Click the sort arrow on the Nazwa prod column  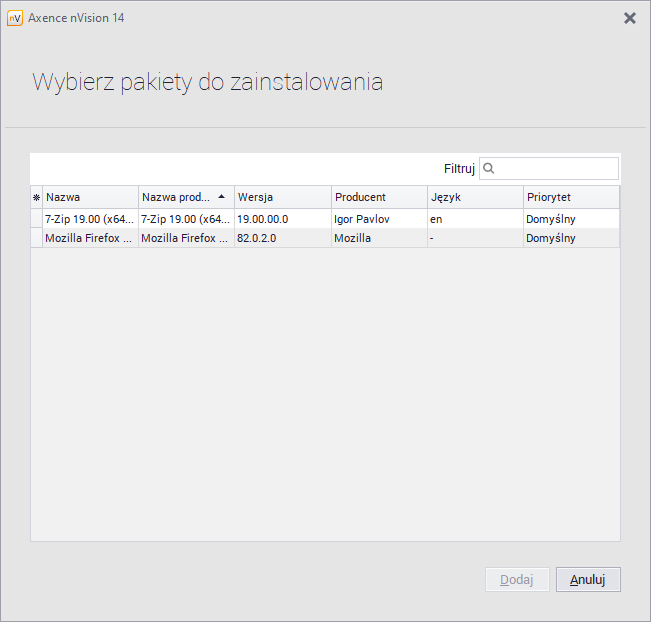pos(221,197)
